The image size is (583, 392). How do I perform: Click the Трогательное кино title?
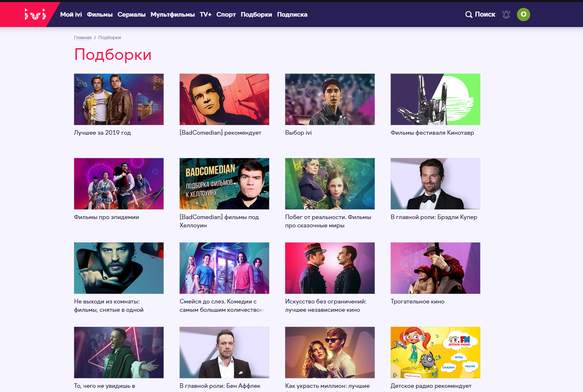tap(418, 301)
